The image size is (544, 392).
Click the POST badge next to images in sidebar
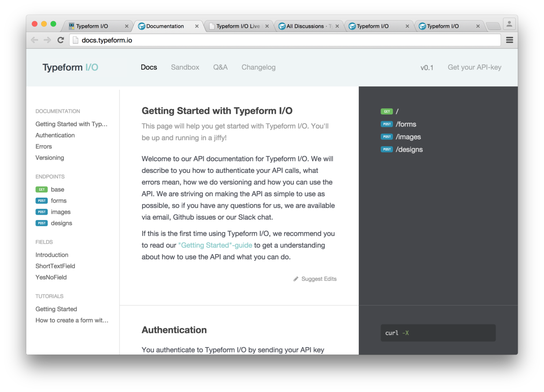pos(42,212)
